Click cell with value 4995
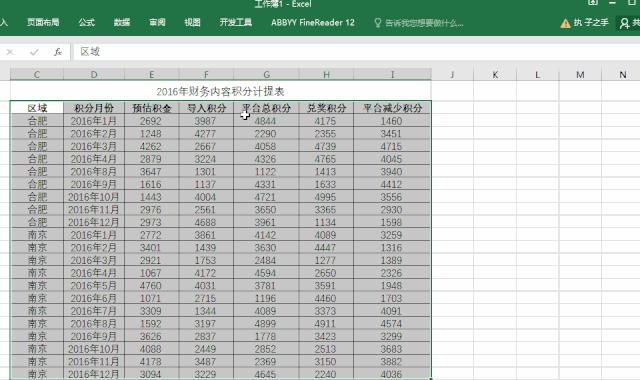The image size is (640, 380). click(326, 197)
